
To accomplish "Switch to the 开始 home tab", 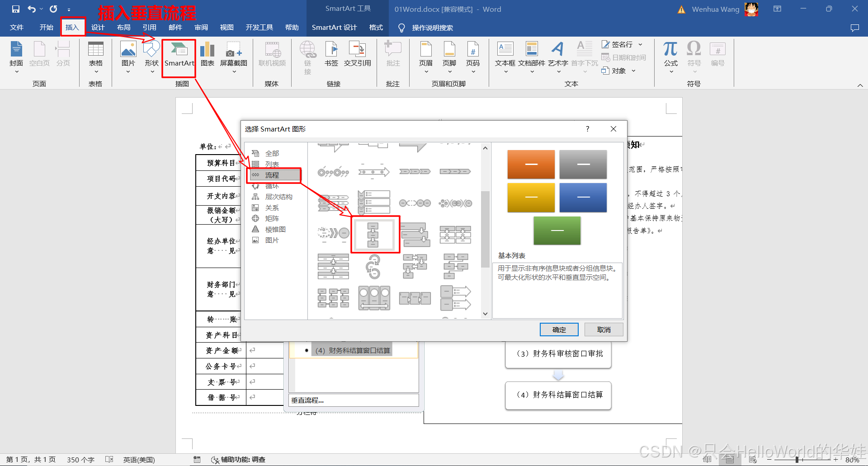I will pos(46,28).
